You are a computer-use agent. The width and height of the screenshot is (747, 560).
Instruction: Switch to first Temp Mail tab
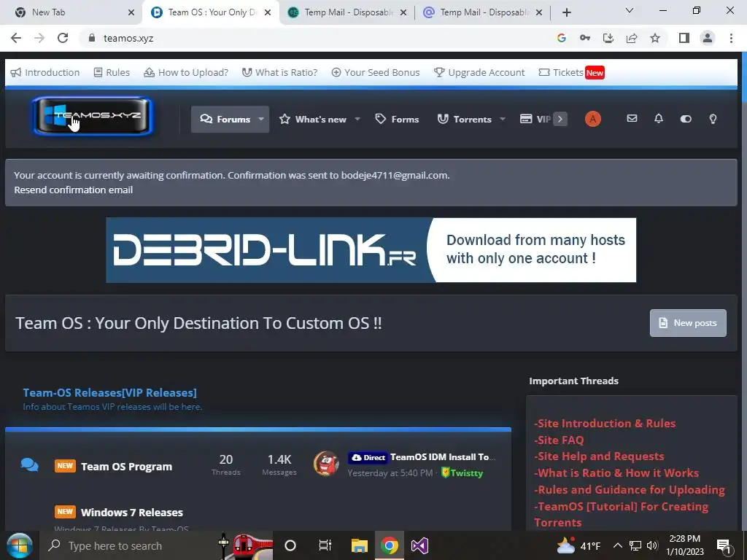click(x=348, y=12)
